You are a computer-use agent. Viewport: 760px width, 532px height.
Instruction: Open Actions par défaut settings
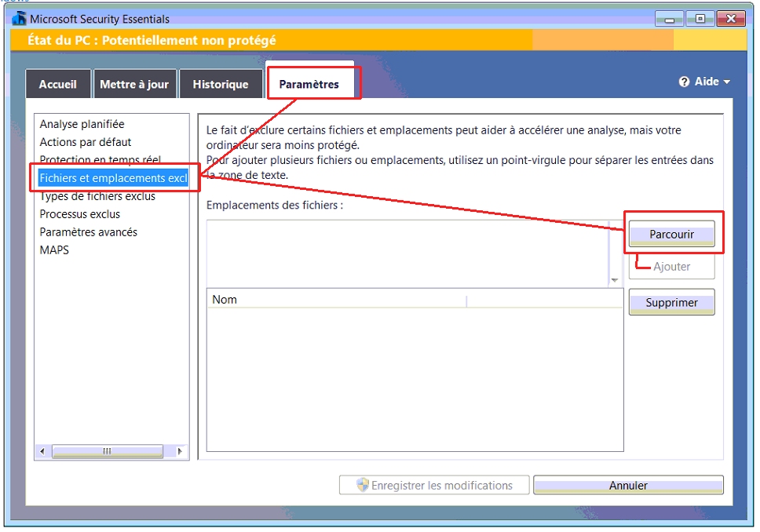click(86, 142)
